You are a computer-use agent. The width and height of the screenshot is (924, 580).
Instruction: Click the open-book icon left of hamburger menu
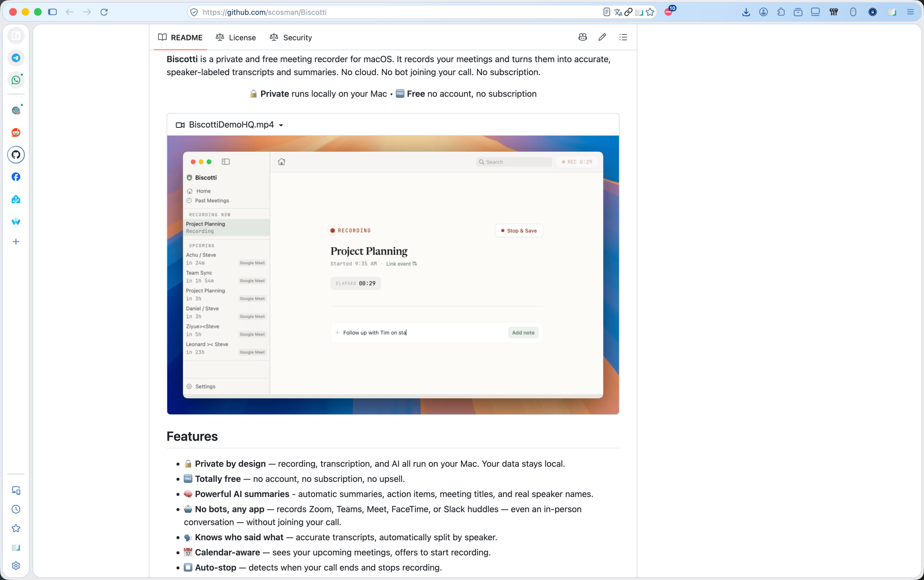(x=892, y=12)
